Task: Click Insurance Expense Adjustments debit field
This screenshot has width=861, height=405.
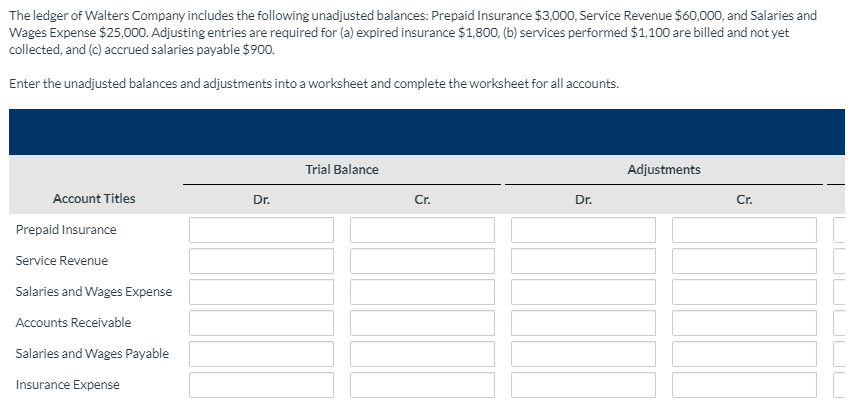Action: coord(583,385)
